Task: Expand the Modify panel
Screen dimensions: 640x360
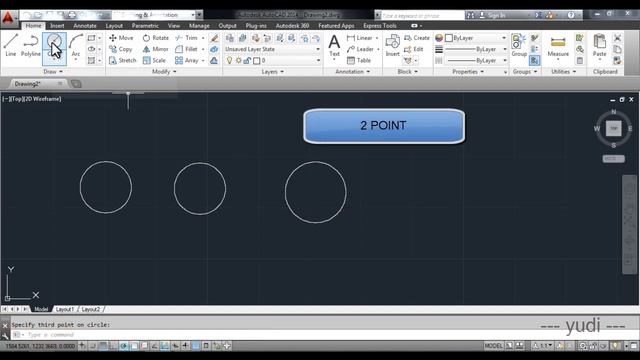Action: pos(164,71)
